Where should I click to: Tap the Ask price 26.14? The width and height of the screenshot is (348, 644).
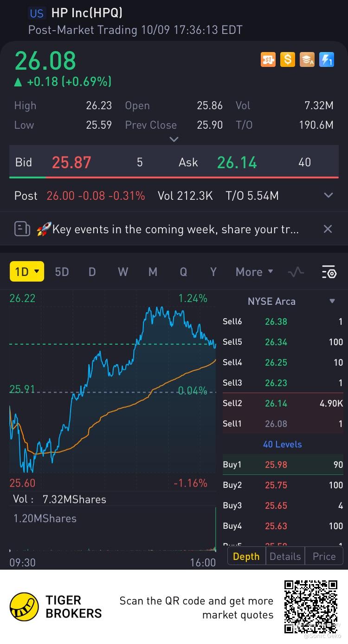(237, 162)
